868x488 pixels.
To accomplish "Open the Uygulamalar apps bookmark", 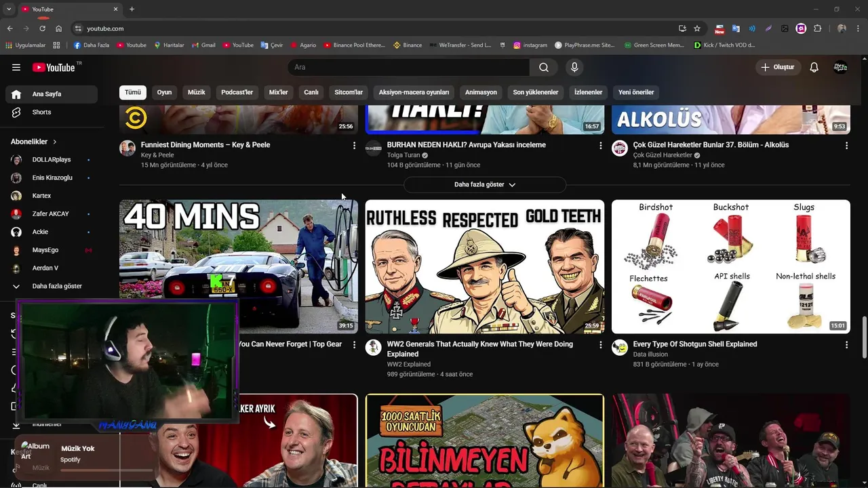I will click(x=26, y=45).
